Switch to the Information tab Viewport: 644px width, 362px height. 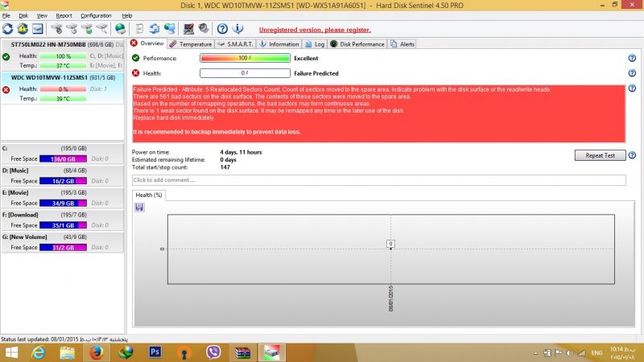[x=279, y=44]
